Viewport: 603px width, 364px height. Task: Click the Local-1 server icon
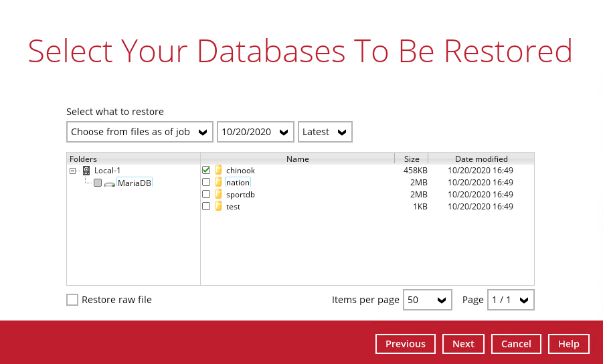coord(86,171)
